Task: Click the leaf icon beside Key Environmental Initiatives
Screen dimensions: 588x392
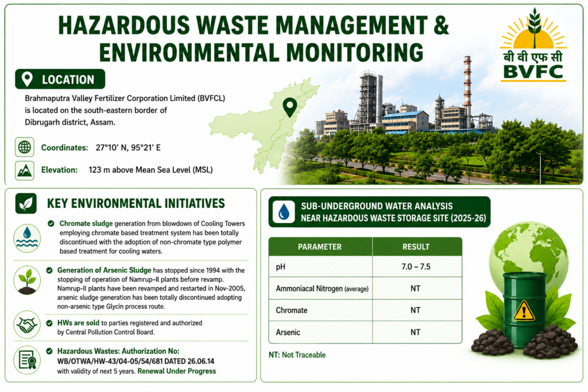Action: pyautogui.click(x=26, y=204)
